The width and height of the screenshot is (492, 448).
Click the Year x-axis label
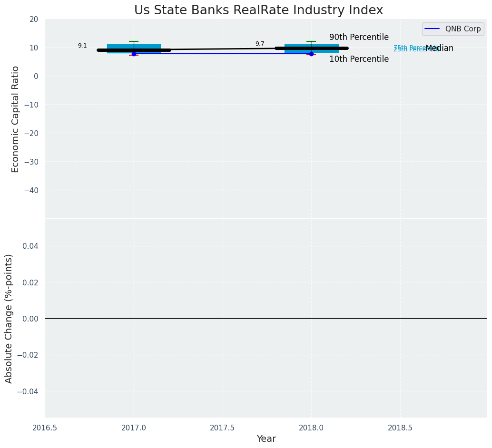[x=266, y=438]
